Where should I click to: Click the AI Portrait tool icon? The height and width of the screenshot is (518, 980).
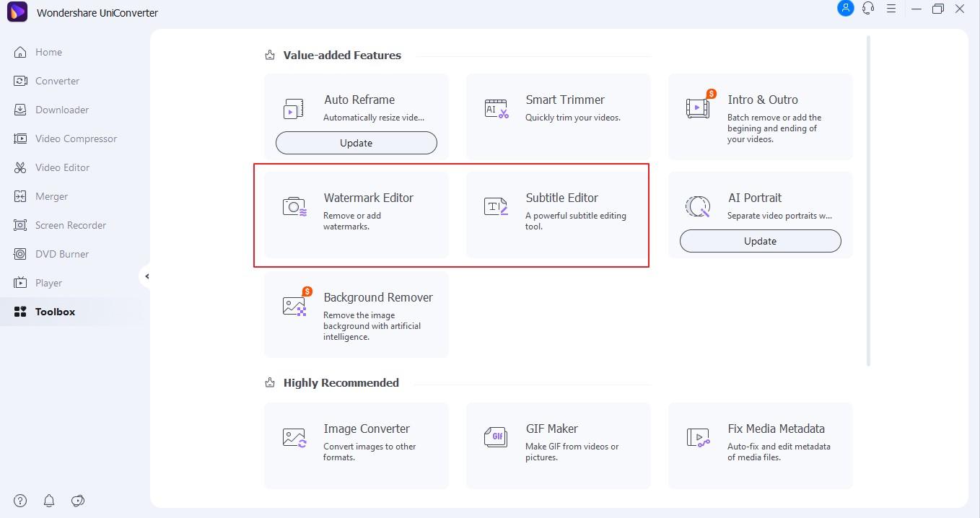point(698,207)
